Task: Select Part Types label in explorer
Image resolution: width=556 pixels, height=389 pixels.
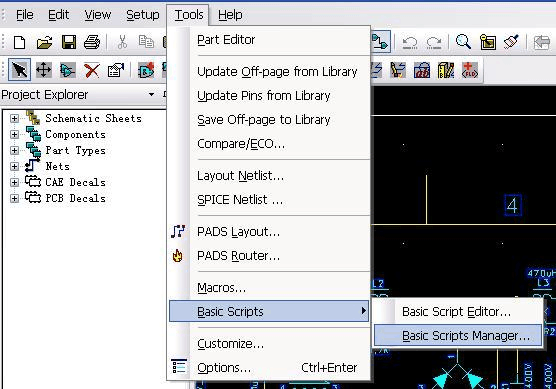Action: point(76,150)
